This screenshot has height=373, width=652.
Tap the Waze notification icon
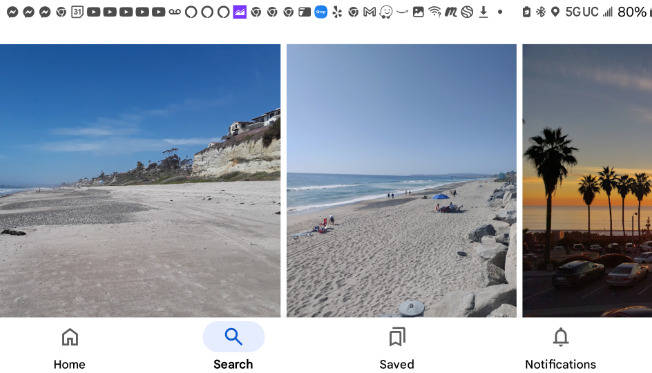[386, 12]
